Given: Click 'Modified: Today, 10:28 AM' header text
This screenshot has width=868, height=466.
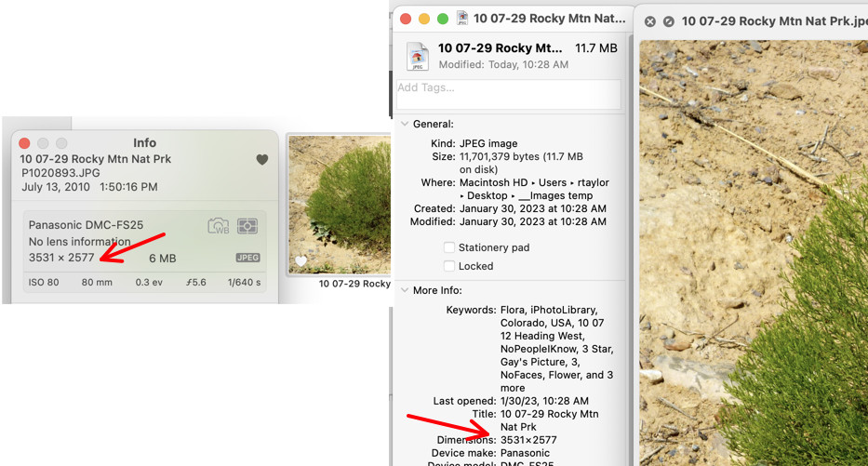Looking at the screenshot, I should tap(503, 64).
